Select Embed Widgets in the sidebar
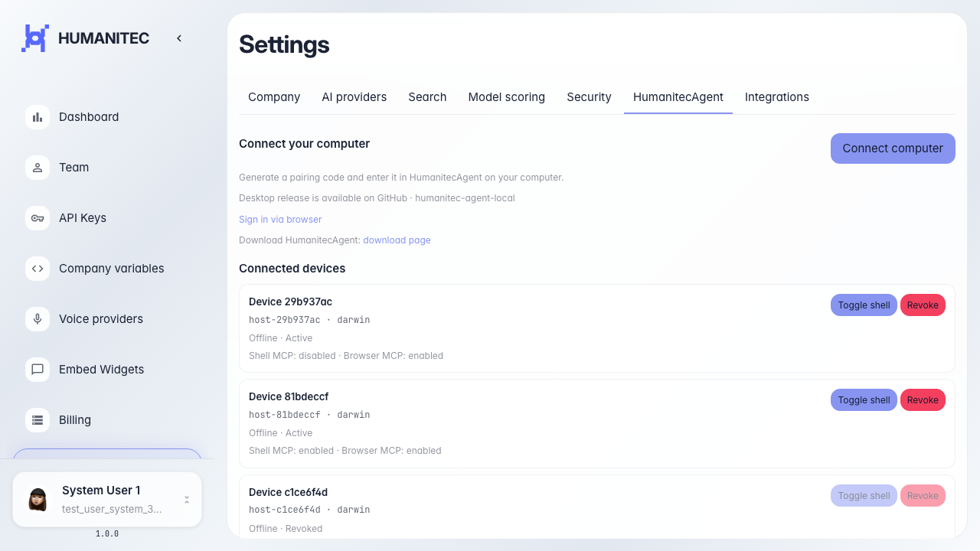The image size is (980, 551). pyautogui.click(x=107, y=370)
